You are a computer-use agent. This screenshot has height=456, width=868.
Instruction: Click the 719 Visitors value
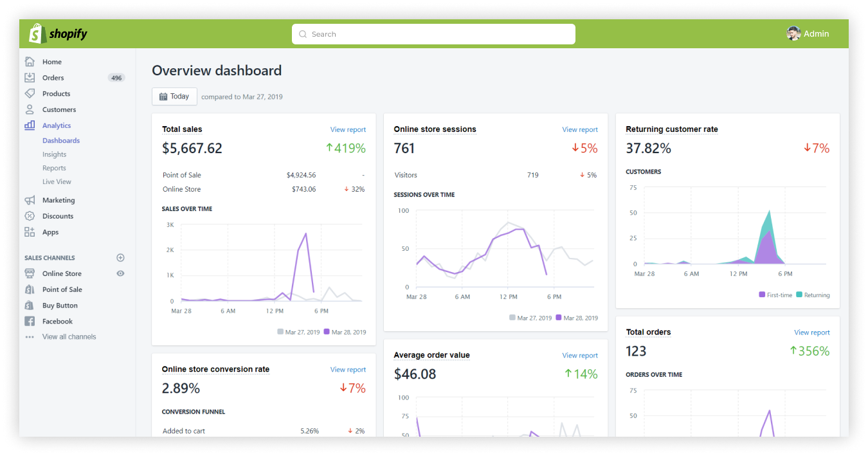(x=532, y=175)
